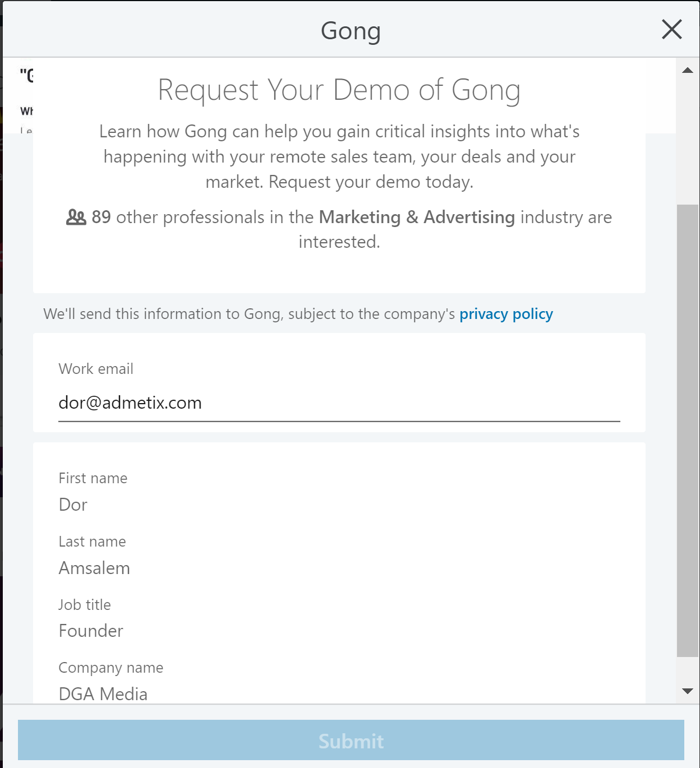Open the privacy policy link
Image resolution: width=700 pixels, height=768 pixels.
[x=506, y=314]
